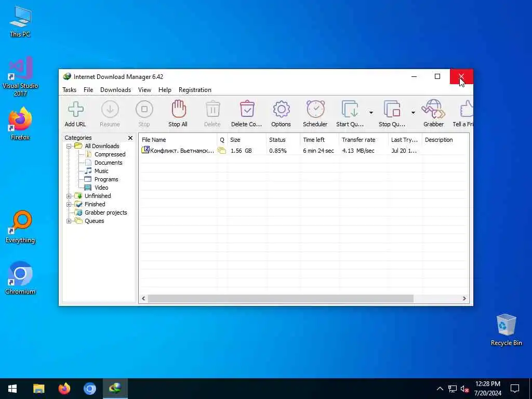This screenshot has height=399, width=532.
Task: Click horizontal scrollbar left arrow
Action: point(143,299)
